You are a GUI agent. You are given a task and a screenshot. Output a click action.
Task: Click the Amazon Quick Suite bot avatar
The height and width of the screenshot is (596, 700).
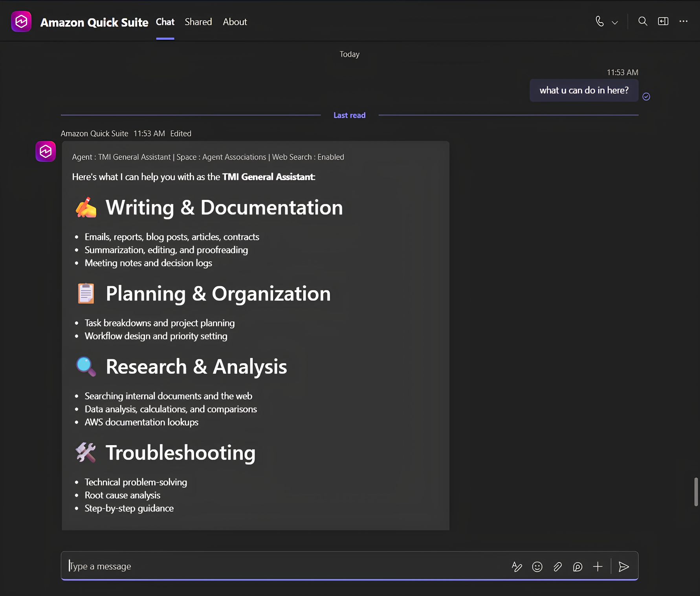(x=46, y=151)
